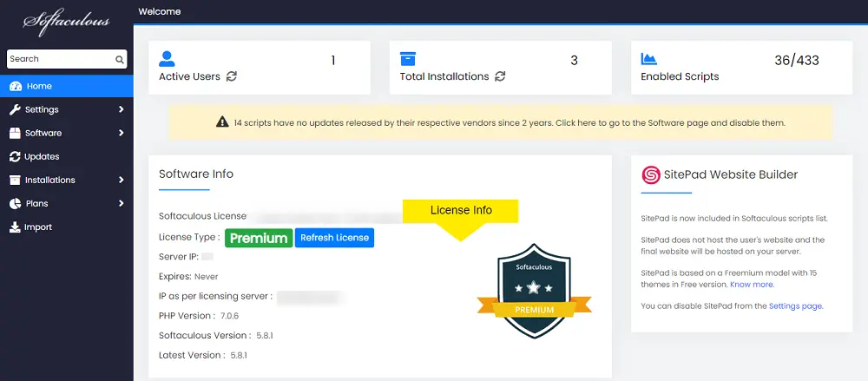Click the Active Users label
Viewport: 868px width, 381px height.
coord(189,76)
